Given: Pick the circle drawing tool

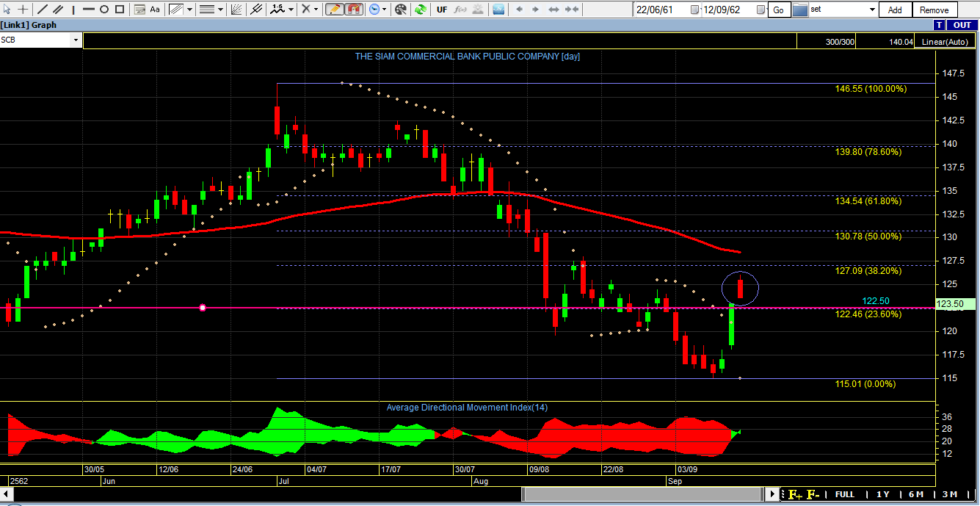Looking at the screenshot, I should 104,10.
